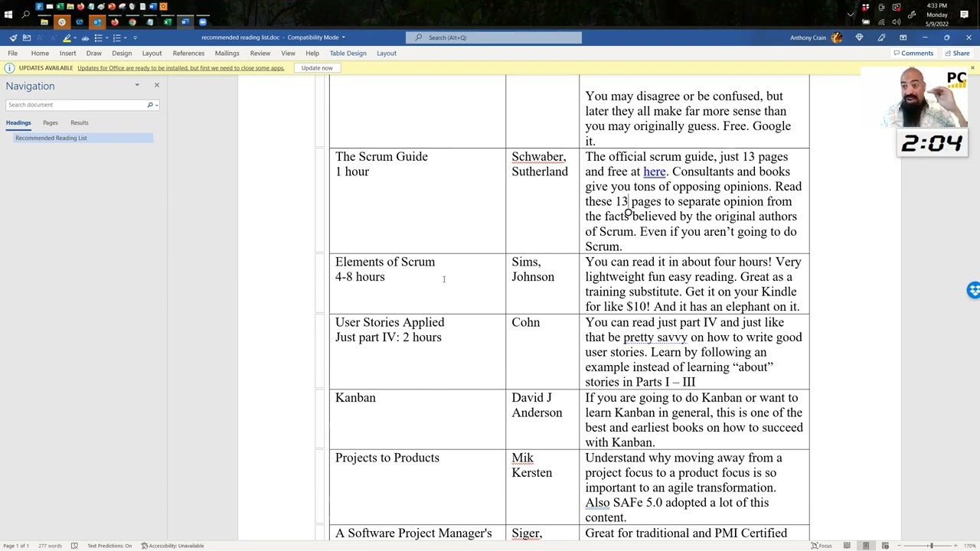This screenshot has height=551, width=980.
Task: Open the Windows notification center icon
Action: click(x=964, y=15)
